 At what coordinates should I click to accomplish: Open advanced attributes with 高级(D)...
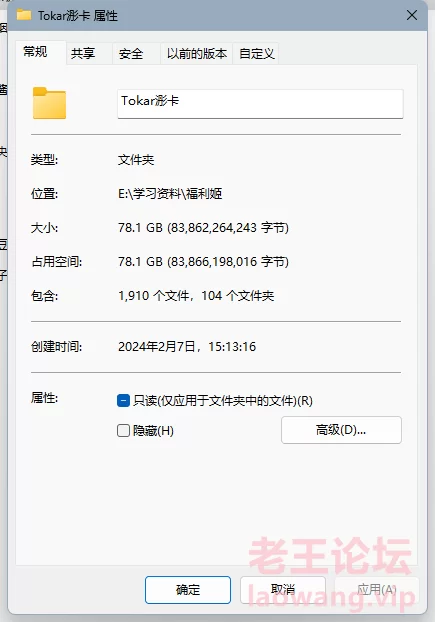[x=341, y=430]
